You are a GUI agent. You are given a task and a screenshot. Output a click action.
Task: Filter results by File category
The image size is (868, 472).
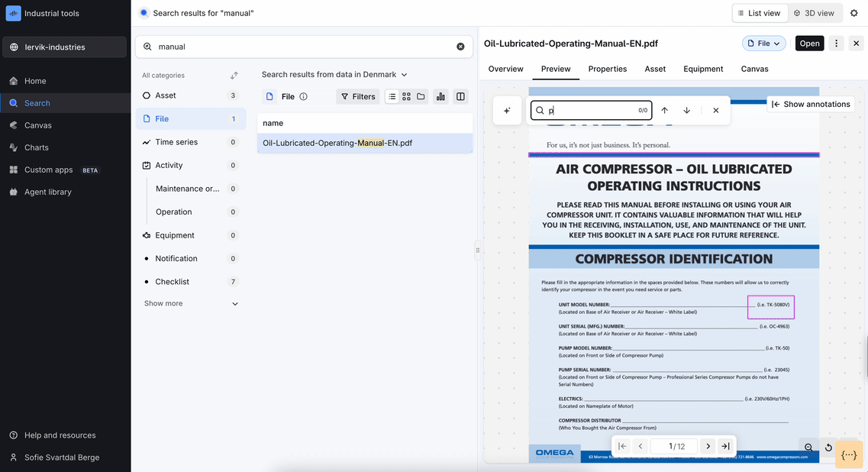pos(191,118)
